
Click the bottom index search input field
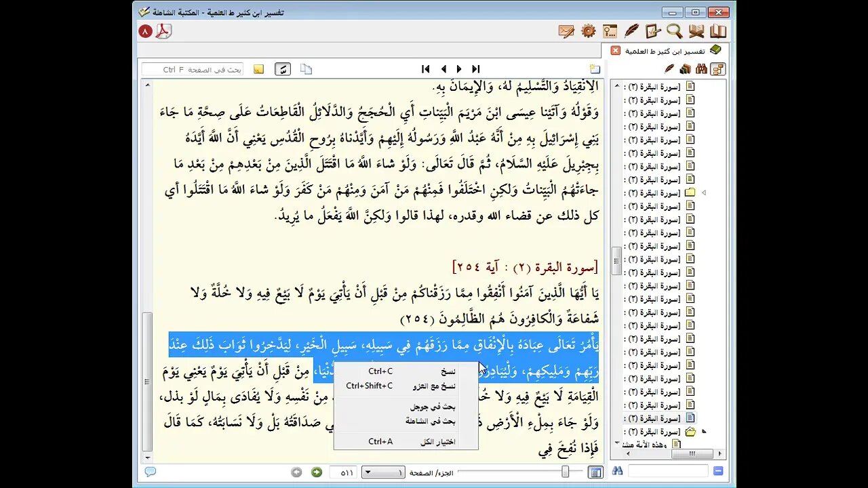tap(668, 471)
